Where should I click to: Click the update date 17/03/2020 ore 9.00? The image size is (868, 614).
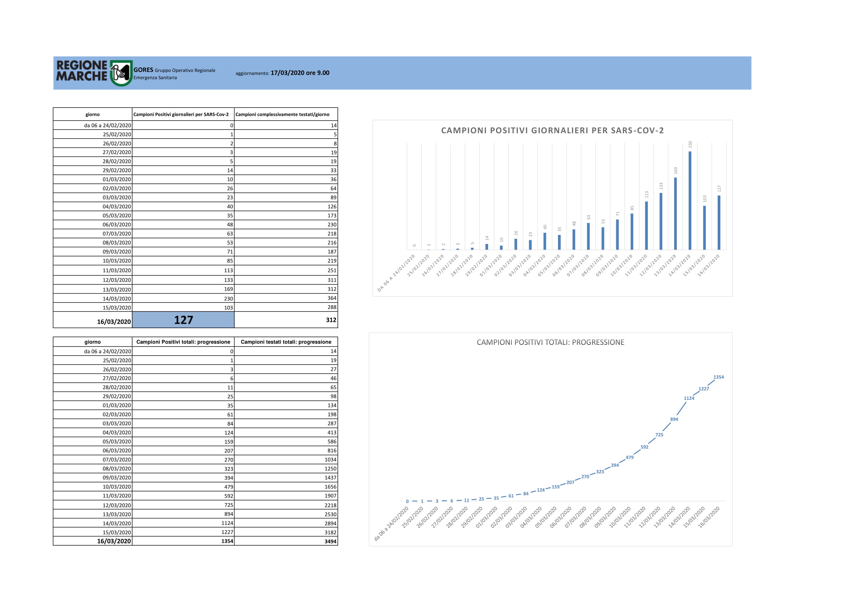click(300, 73)
